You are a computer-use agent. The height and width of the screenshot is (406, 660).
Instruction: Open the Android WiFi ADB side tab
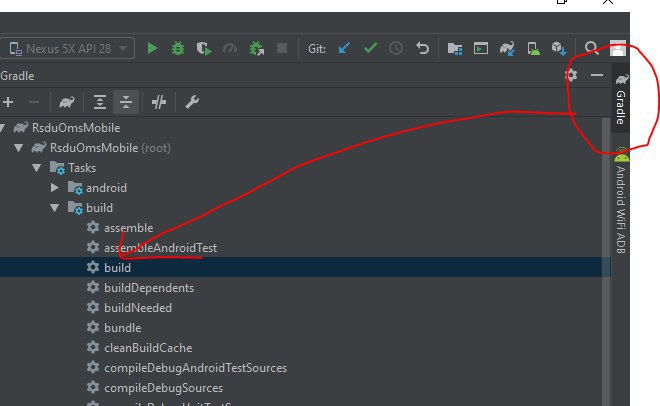click(x=621, y=201)
